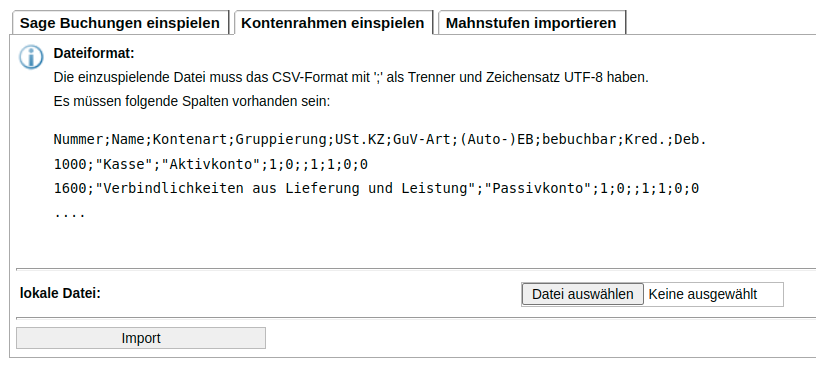Click the 'Es müssen folgende Spalten' line
816x368 pixels.
click(x=192, y=101)
